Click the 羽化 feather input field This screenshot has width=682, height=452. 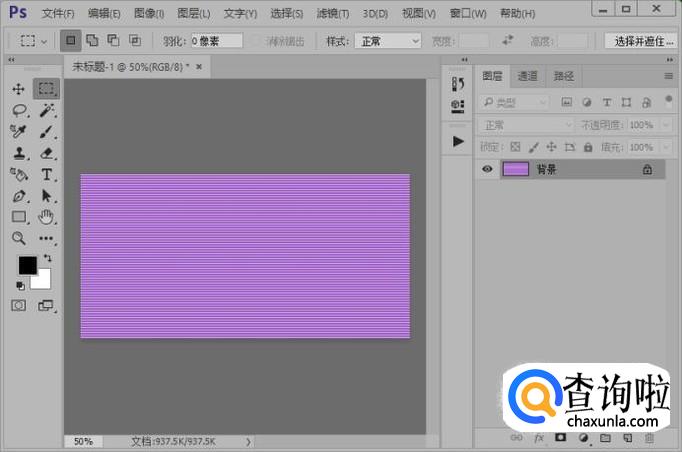pos(217,41)
